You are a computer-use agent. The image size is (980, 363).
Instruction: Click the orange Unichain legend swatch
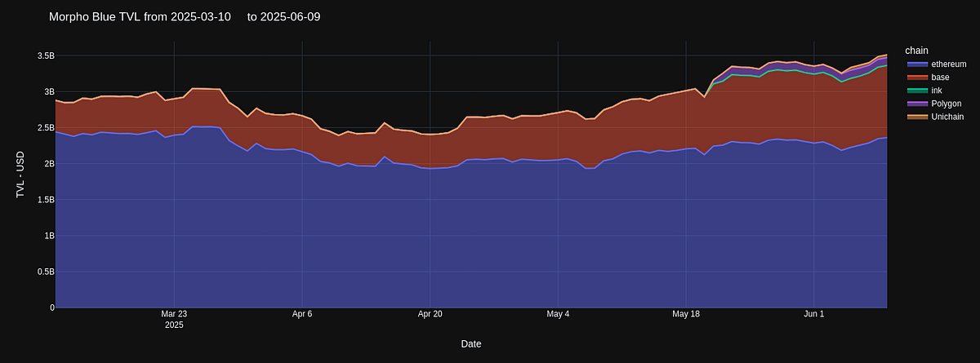[917, 117]
